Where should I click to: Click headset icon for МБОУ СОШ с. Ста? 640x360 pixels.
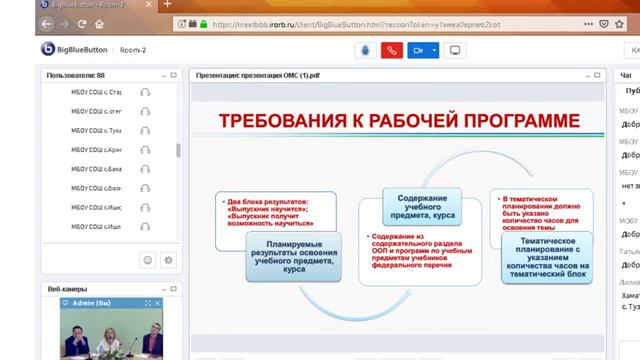pos(145,92)
